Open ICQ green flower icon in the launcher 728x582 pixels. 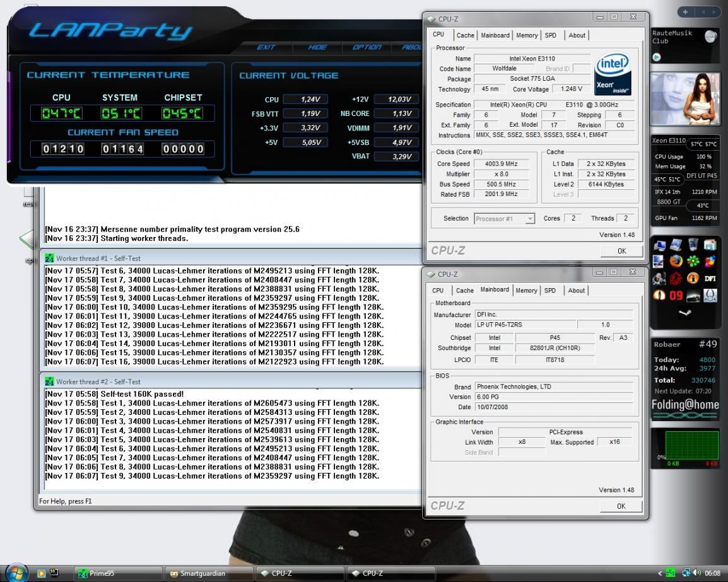coord(693,261)
